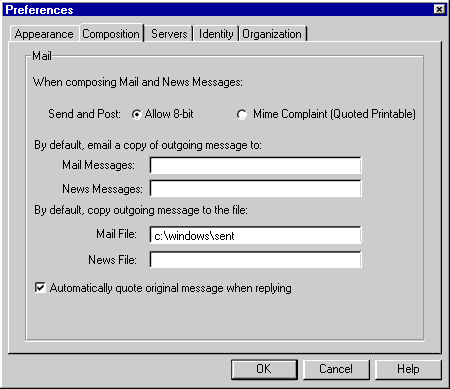This screenshot has height=389, width=450.
Task: Open the Organization tab
Action: point(272,34)
